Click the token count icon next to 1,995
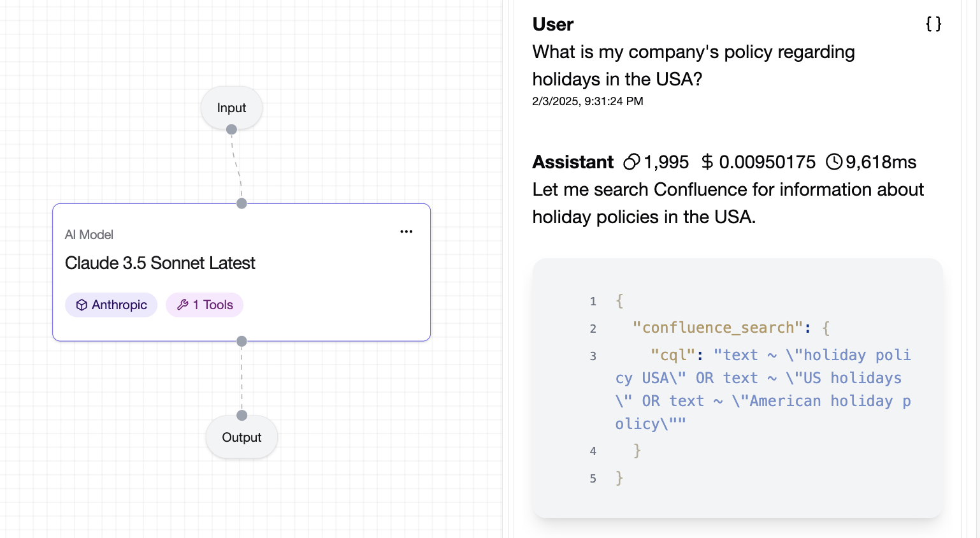This screenshot has height=538, width=980. [631, 162]
